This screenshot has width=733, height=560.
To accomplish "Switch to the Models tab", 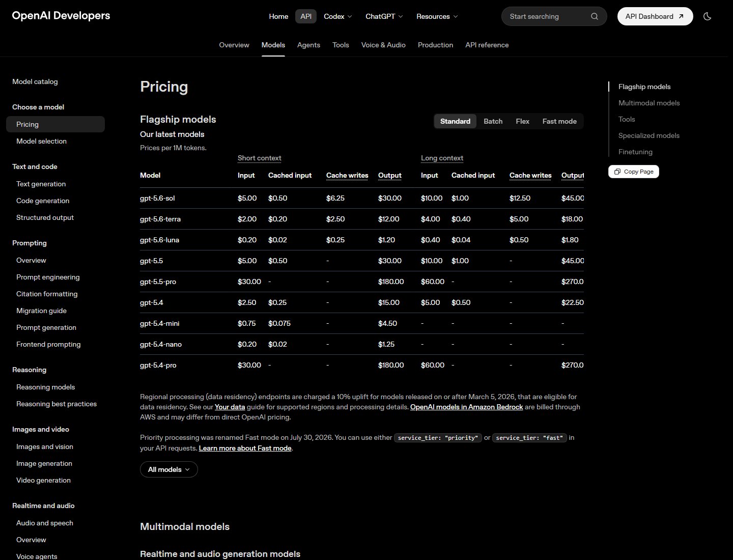I will point(273,45).
